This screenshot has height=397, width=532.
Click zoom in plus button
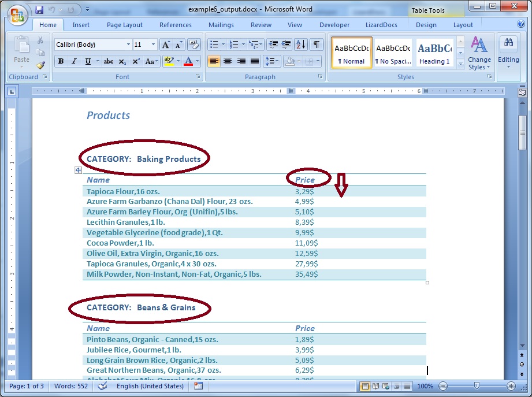511,386
